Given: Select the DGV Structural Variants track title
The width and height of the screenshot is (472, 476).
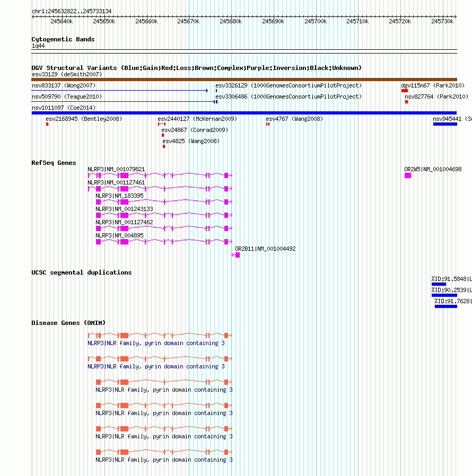Looking at the screenshot, I should 197,68.
